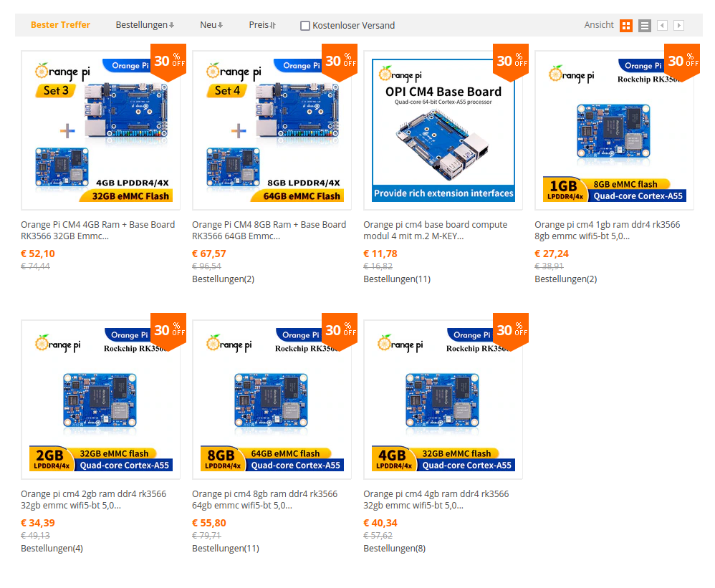Sort by Bestellungen descending
715x588 pixels.
145,25
